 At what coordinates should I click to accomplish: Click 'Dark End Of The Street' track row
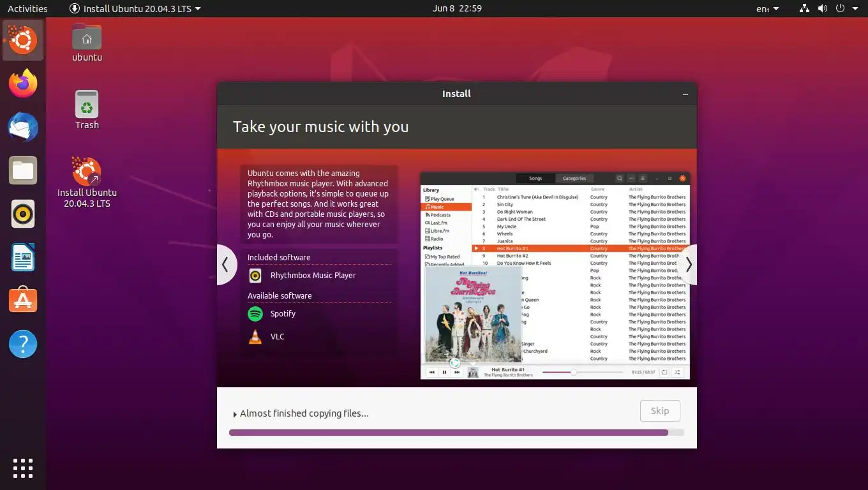(x=581, y=219)
